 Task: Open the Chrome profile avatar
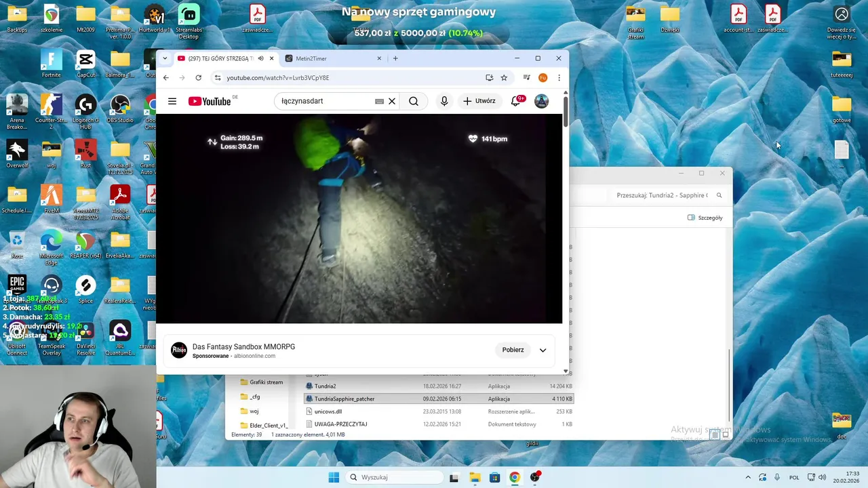click(542, 78)
